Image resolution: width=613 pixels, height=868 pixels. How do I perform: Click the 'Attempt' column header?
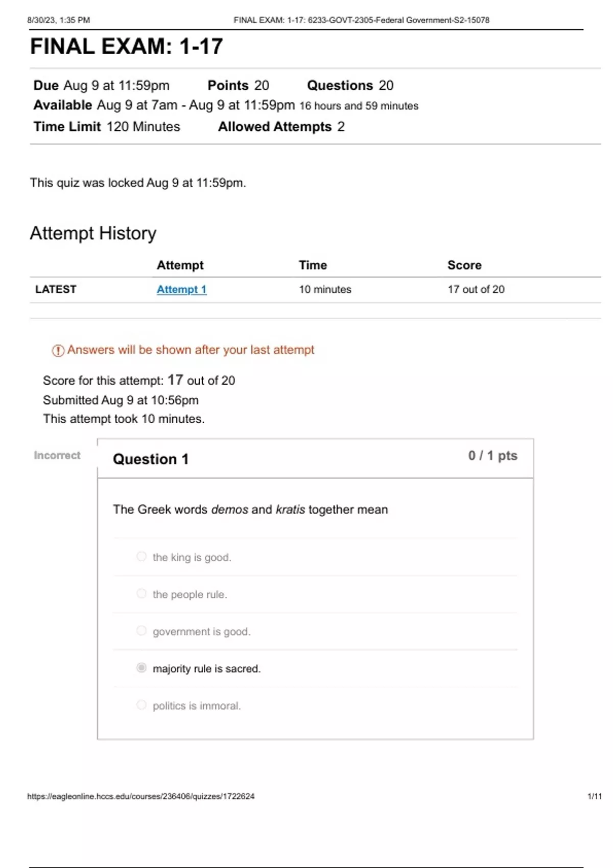pyautogui.click(x=180, y=265)
